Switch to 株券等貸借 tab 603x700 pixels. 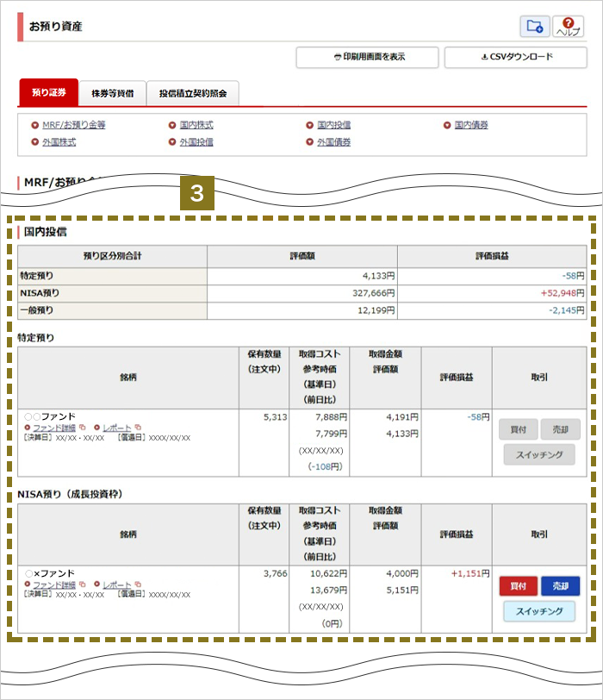112,93
